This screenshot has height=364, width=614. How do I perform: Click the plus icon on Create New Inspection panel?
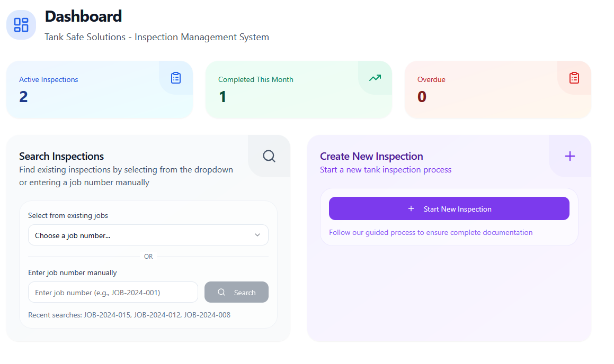click(569, 156)
